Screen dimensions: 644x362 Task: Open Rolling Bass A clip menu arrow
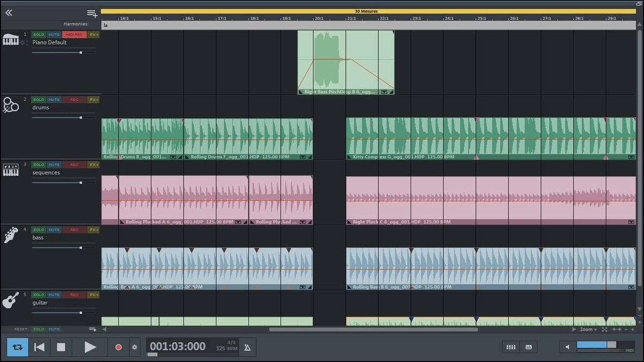[303, 287]
